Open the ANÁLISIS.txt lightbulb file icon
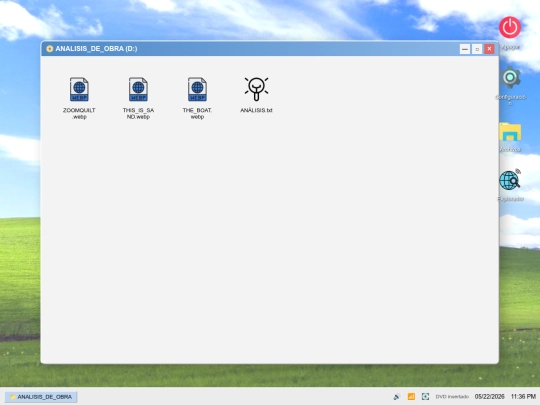Screen dimensions: 540x405 pos(256,89)
